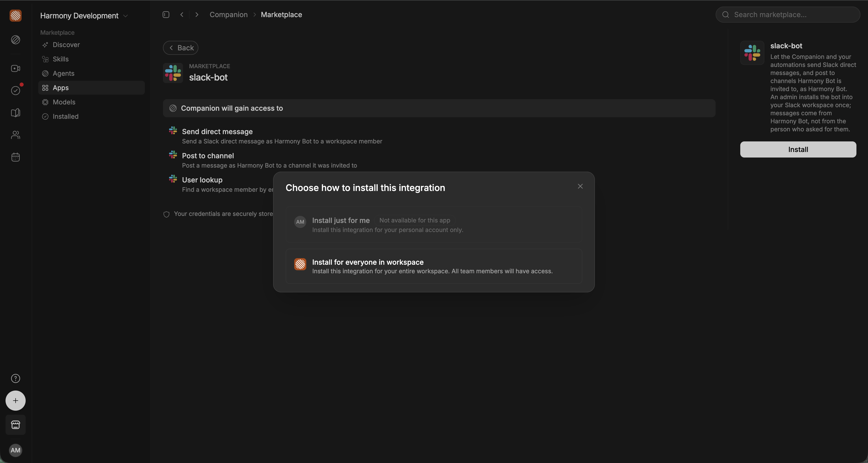Open the video camera meetings icon

tap(16, 68)
